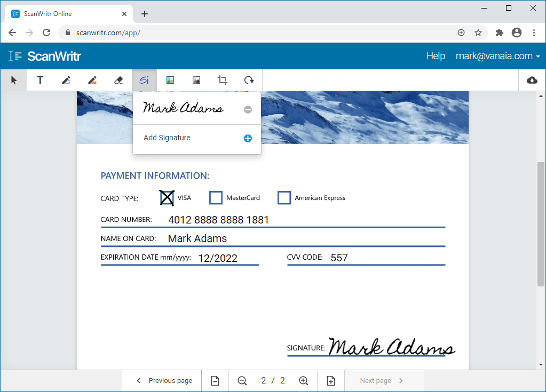The image size is (546, 392).
Task: Choose the highlighter marker tool
Action: coord(92,80)
